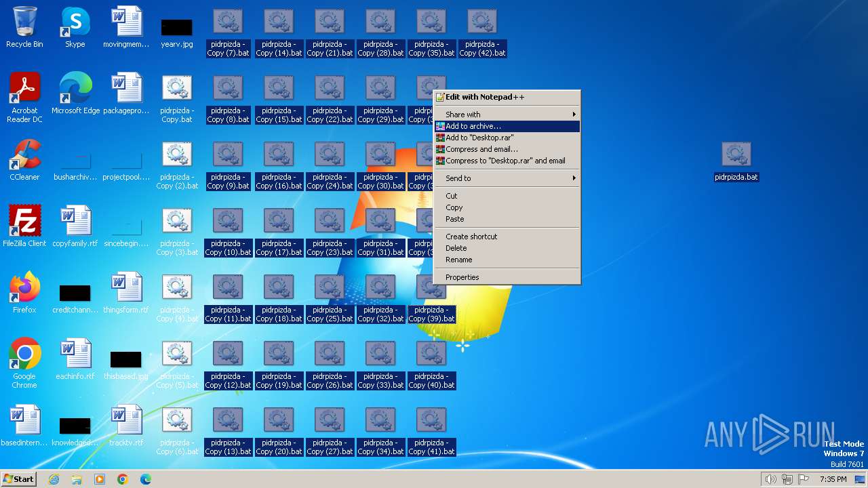Open the volume control in system tray
The width and height of the screenshot is (868, 488).
coord(771,479)
